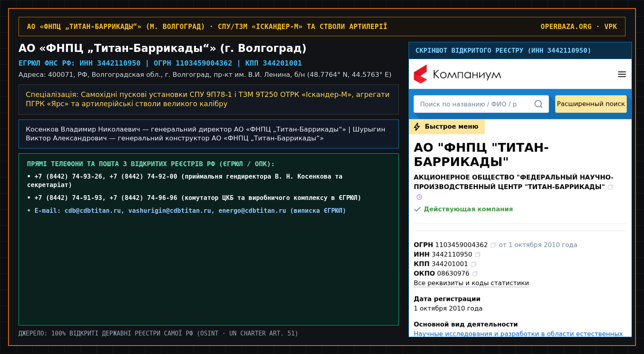Click the '1 октября 2010 года' registration value

(448, 309)
